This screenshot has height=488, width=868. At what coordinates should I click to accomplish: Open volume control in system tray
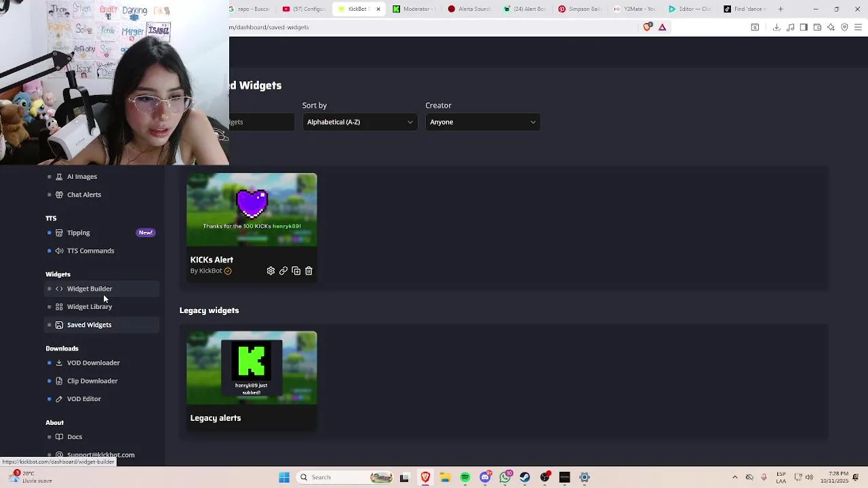[x=809, y=477]
